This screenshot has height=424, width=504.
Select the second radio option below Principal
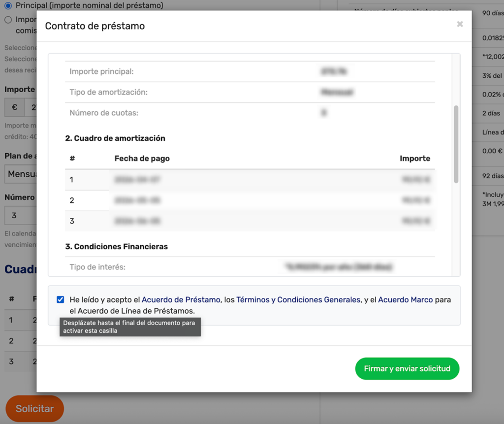(8, 20)
